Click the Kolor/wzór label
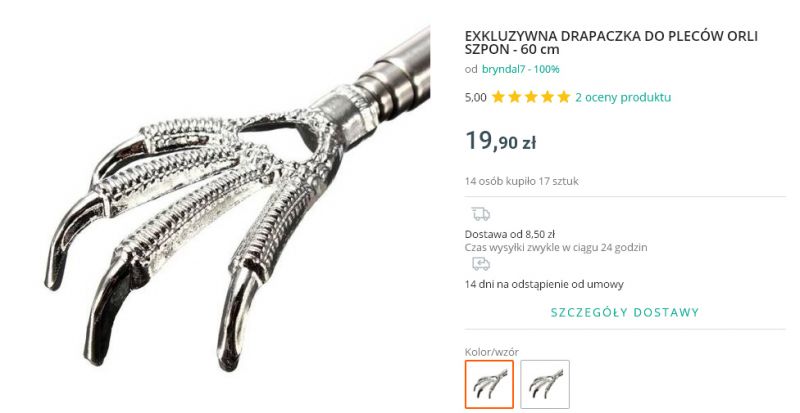The image size is (800, 413). [x=492, y=352]
